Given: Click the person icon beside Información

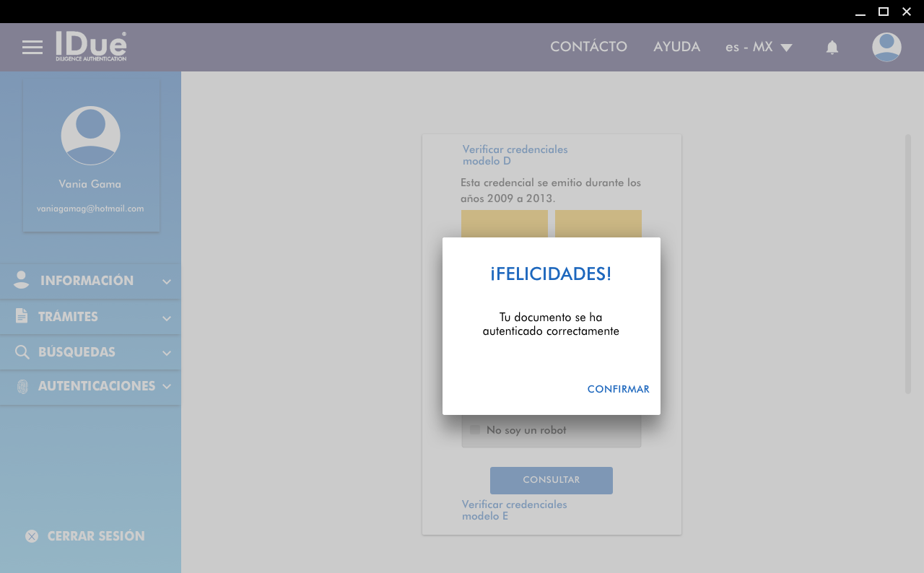Looking at the screenshot, I should (22, 280).
